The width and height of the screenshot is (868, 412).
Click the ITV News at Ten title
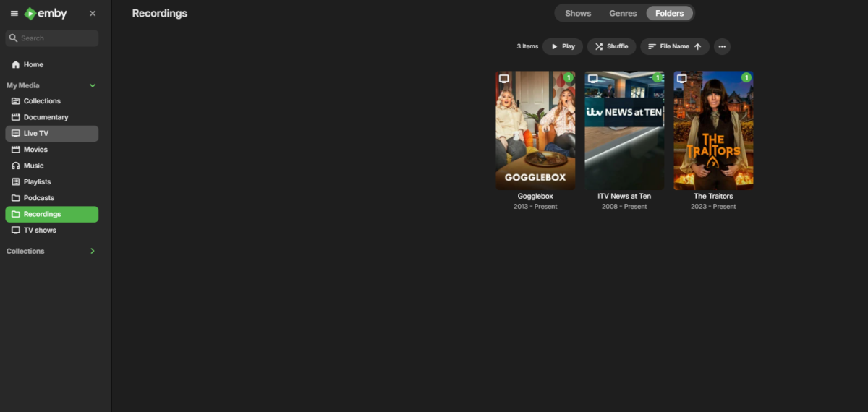pyautogui.click(x=624, y=196)
